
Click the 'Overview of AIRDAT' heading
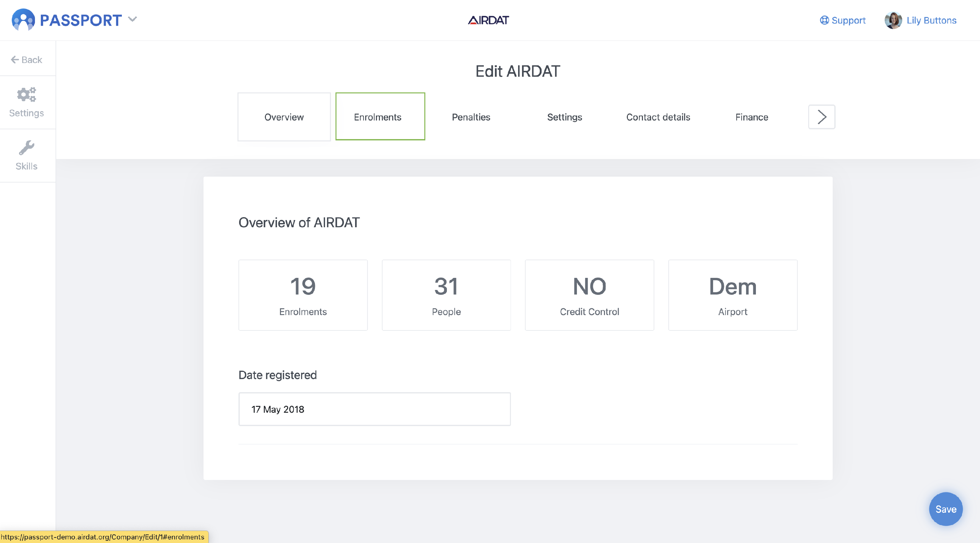coord(299,222)
